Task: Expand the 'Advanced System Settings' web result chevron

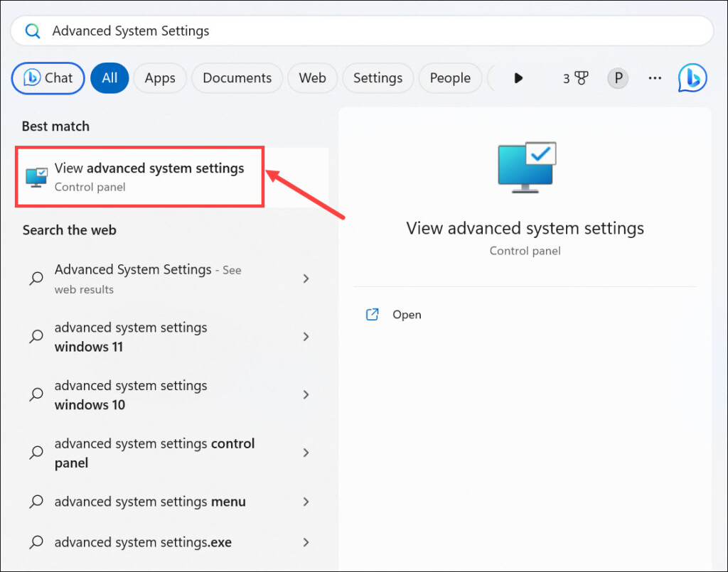Action: [x=306, y=279]
